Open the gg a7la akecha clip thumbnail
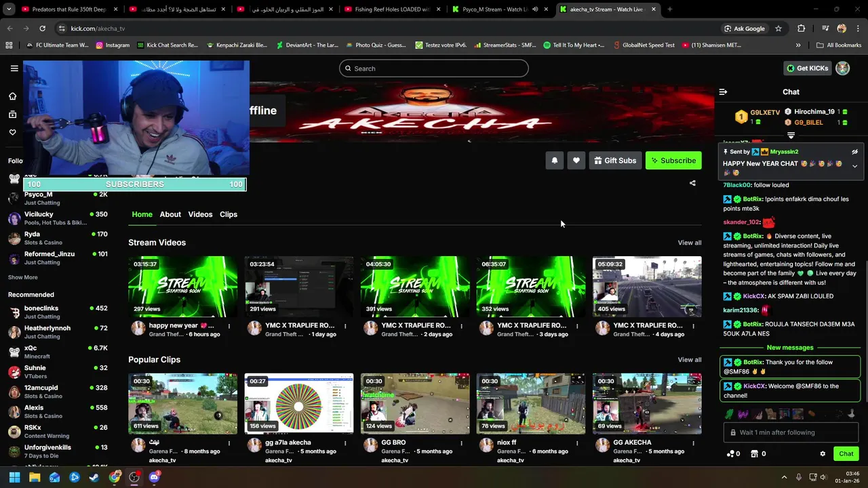Viewport: 868px width, 488px height. pos(299,404)
